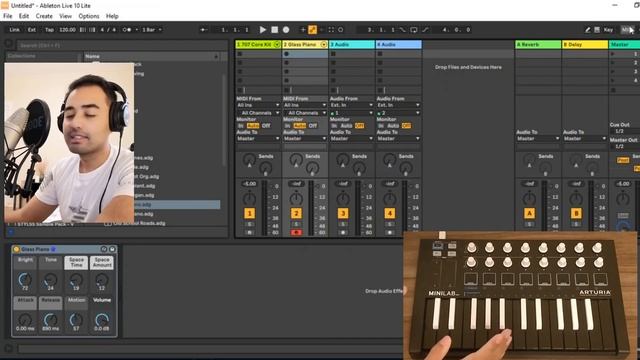Open 3 Audio Ext. In input dropdown
Screen dimensions: 640x360
[351, 105]
